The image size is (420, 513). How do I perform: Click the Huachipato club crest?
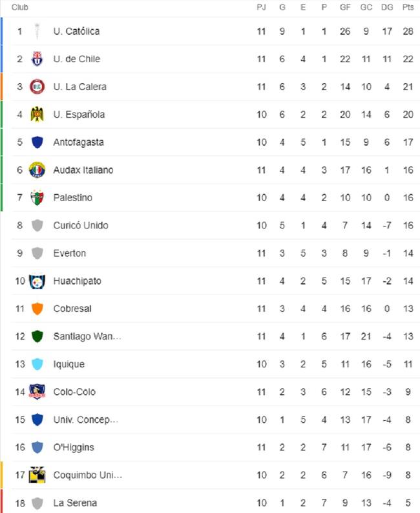(37, 281)
